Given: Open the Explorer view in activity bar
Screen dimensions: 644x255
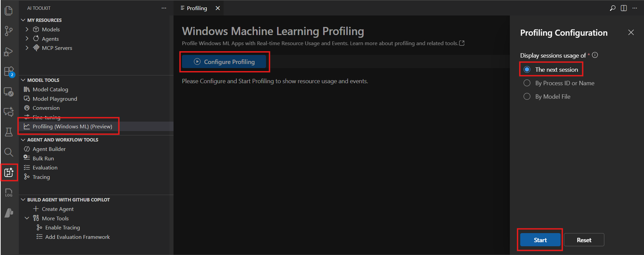Looking at the screenshot, I should click(x=9, y=11).
